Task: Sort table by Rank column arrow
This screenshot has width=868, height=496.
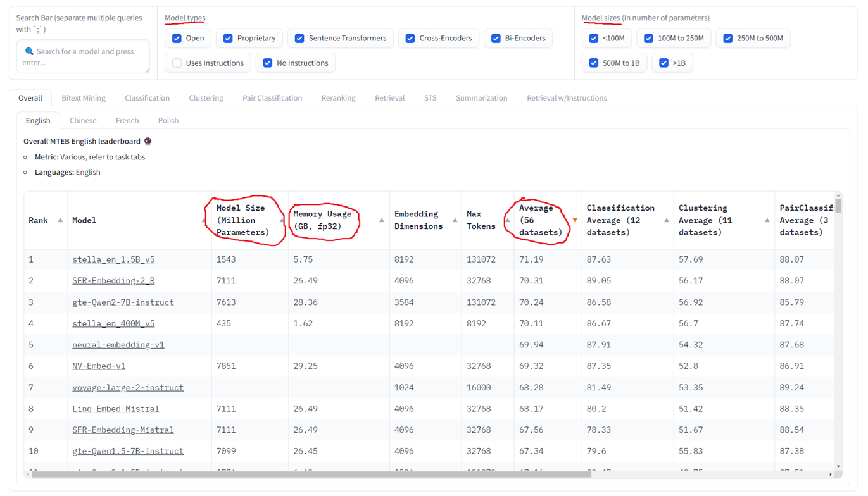Action: coord(60,220)
